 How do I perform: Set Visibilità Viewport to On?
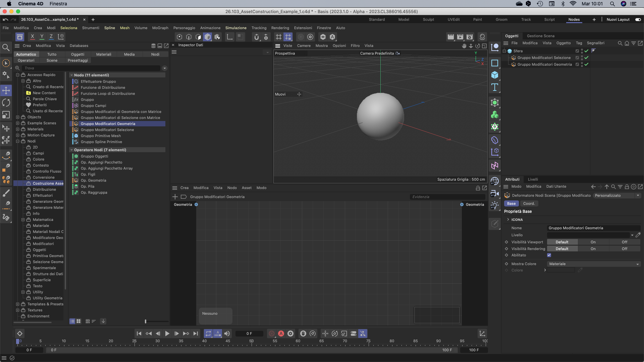pos(593,242)
